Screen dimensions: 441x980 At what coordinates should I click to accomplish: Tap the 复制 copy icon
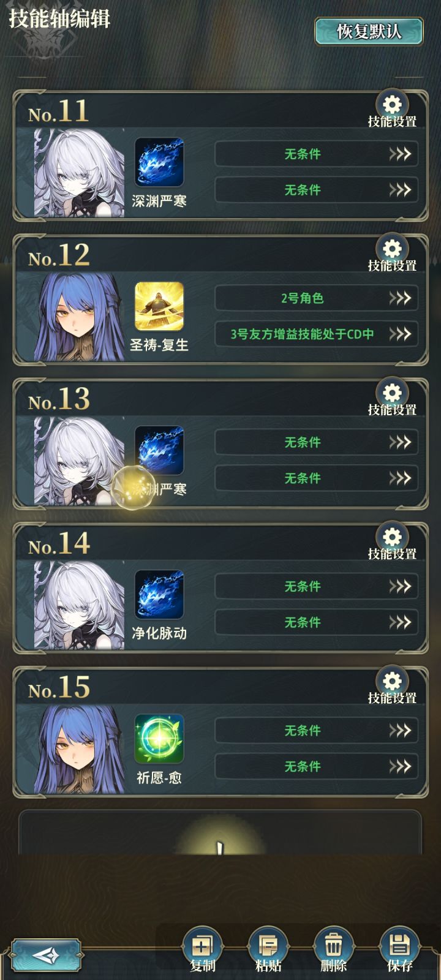202,946
